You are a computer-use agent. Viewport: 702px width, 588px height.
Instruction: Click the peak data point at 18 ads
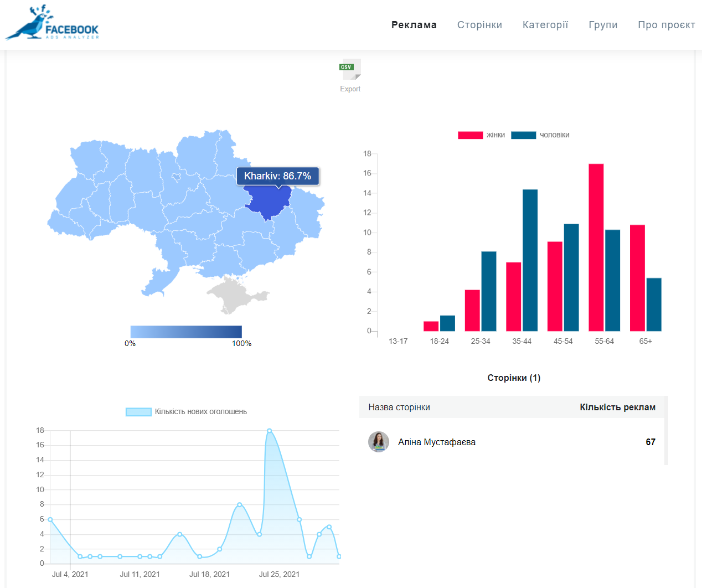pos(269,430)
